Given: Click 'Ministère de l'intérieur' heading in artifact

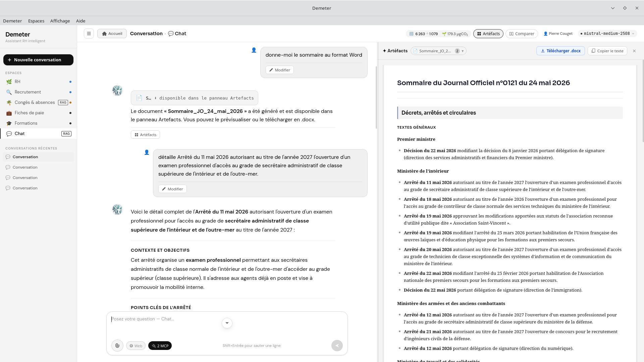Looking at the screenshot, I should click(x=423, y=171).
